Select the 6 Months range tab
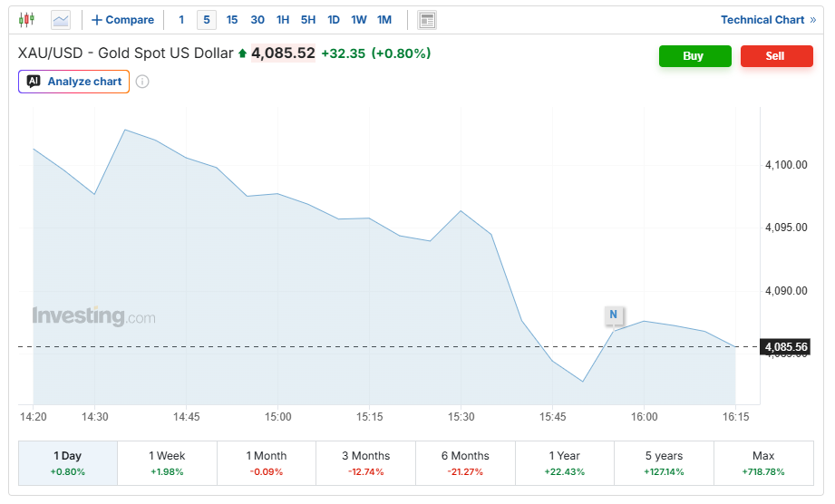This screenshot has height=504, width=835. pos(465,463)
